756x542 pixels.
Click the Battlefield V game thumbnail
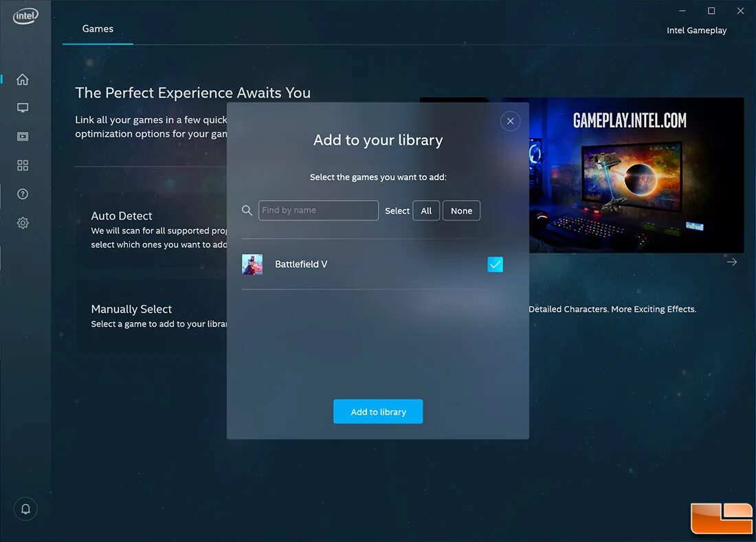tap(252, 264)
